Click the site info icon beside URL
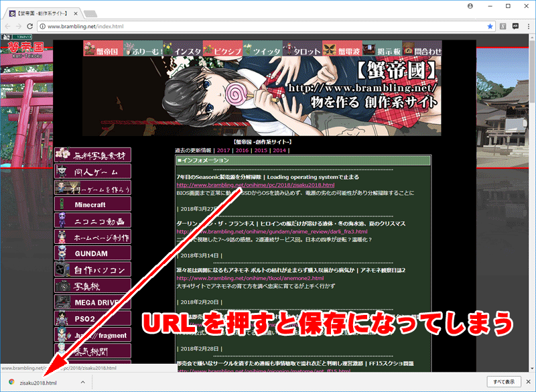Viewport: 536px width, 392px height. 42,26
